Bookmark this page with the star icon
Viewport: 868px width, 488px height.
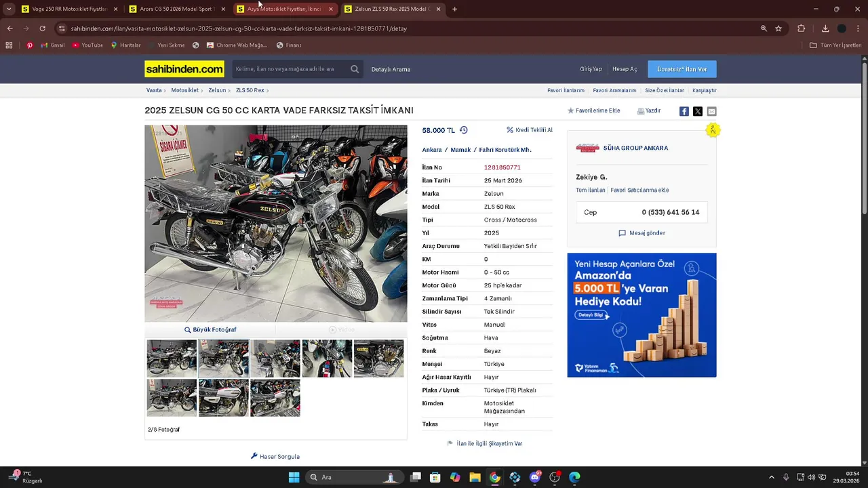coord(778,28)
